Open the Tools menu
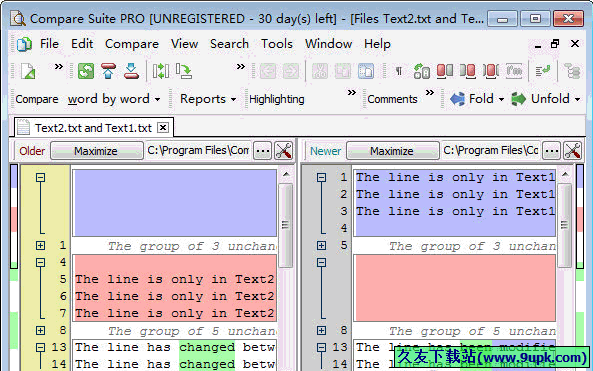 point(277,44)
